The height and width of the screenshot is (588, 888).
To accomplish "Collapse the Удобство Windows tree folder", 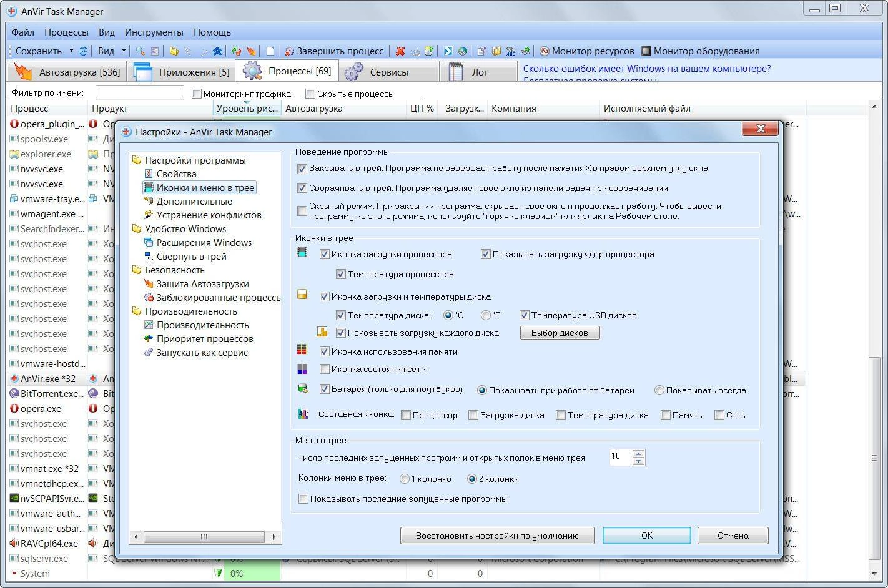I will tap(137, 229).
